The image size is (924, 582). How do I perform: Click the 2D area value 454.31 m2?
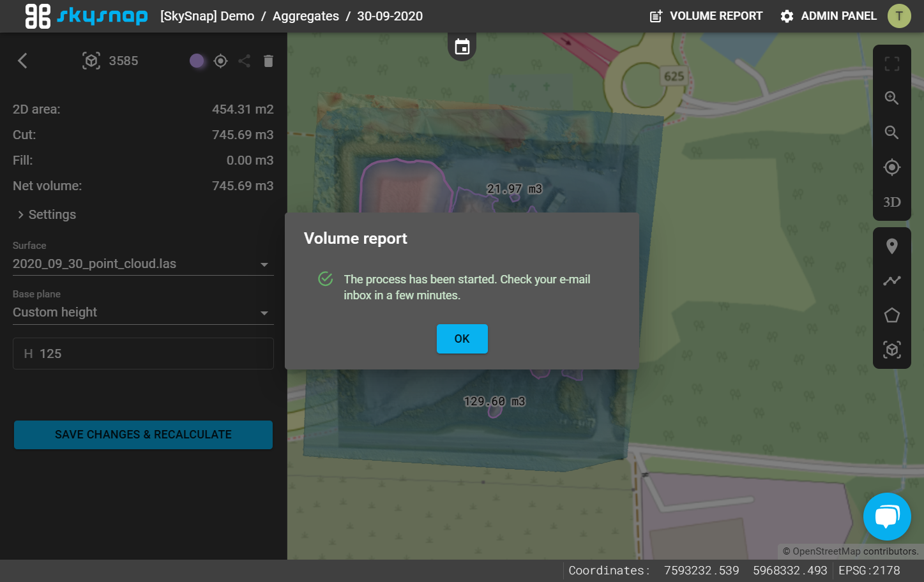(x=243, y=109)
